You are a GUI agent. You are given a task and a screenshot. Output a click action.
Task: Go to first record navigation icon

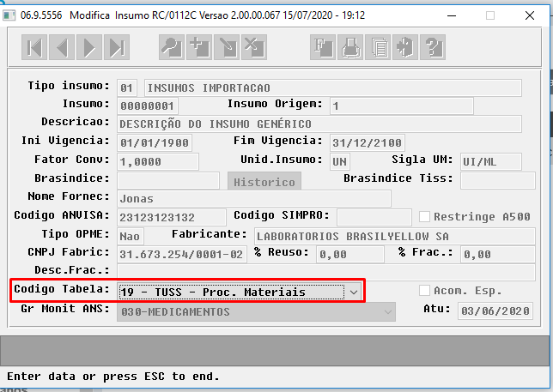[34, 47]
